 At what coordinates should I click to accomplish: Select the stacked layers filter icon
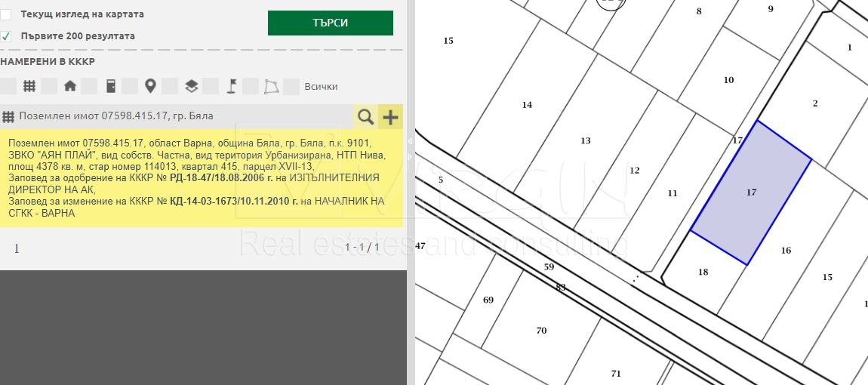[191, 86]
